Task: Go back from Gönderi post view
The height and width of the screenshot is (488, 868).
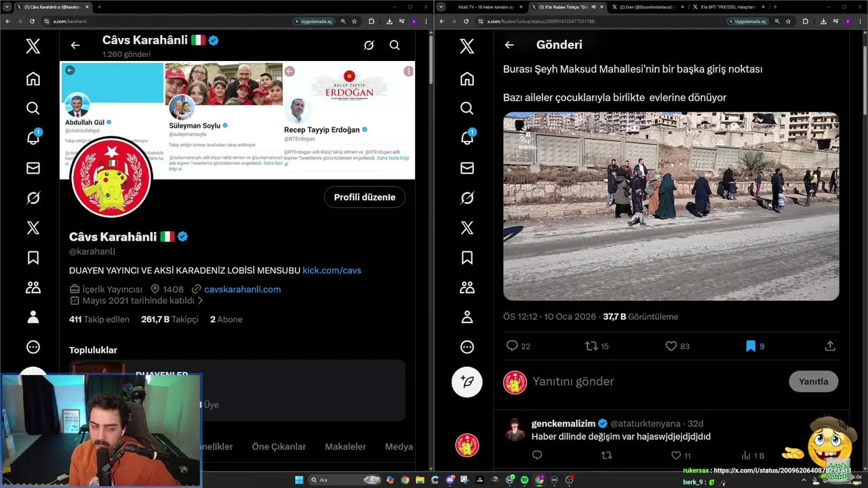Action: tap(509, 45)
